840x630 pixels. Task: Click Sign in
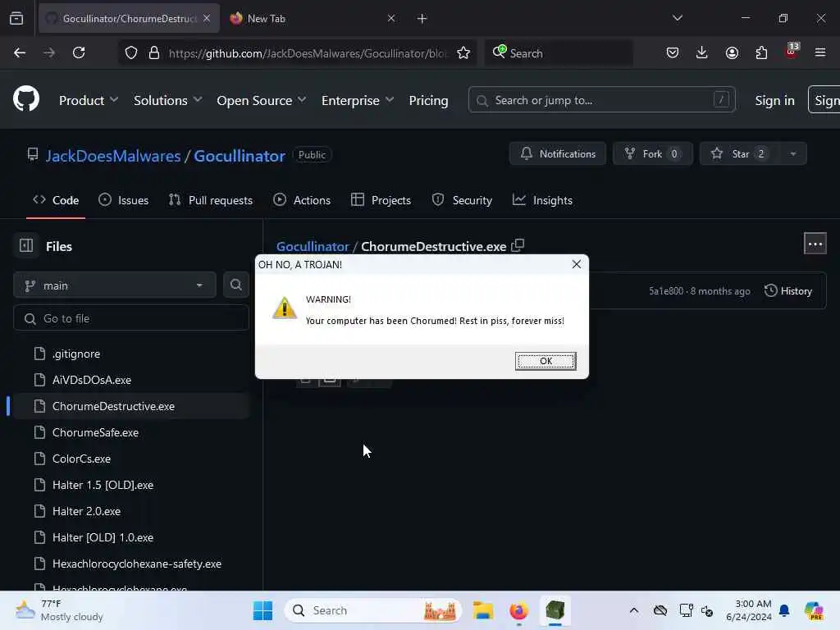[774, 100]
